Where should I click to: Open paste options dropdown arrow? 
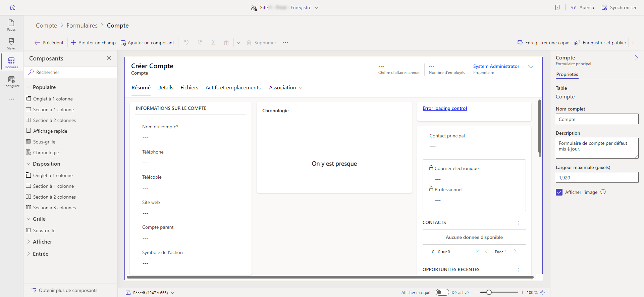(238, 43)
